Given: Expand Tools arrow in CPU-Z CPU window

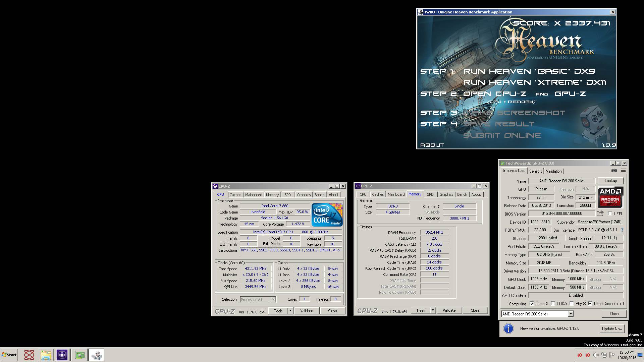Looking at the screenshot, I should pyautogui.click(x=290, y=311).
